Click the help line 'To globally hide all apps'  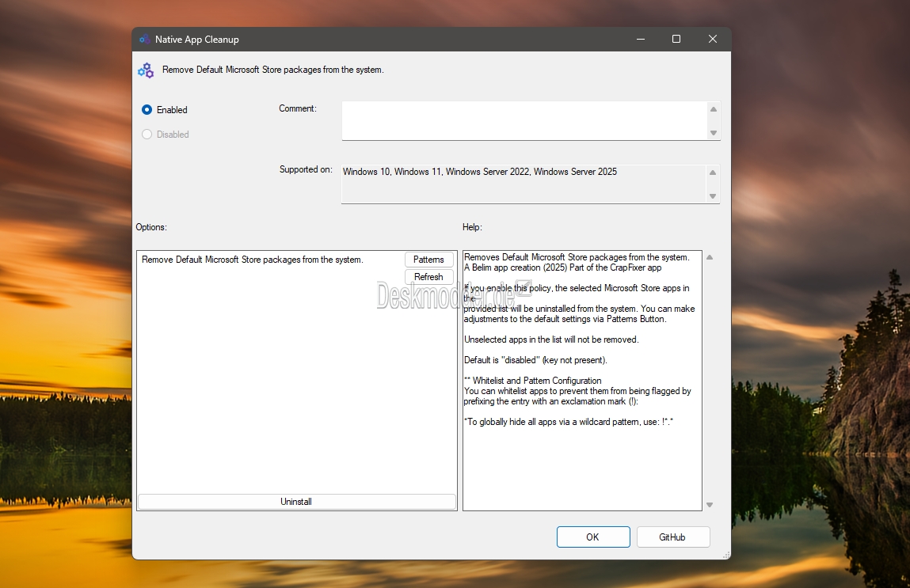point(569,422)
